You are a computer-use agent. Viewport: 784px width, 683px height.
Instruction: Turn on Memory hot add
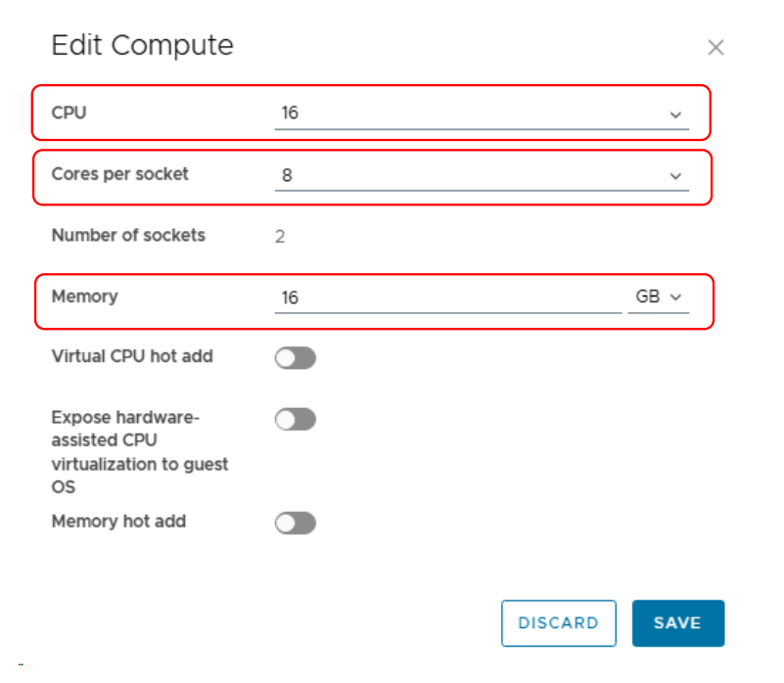(x=296, y=524)
